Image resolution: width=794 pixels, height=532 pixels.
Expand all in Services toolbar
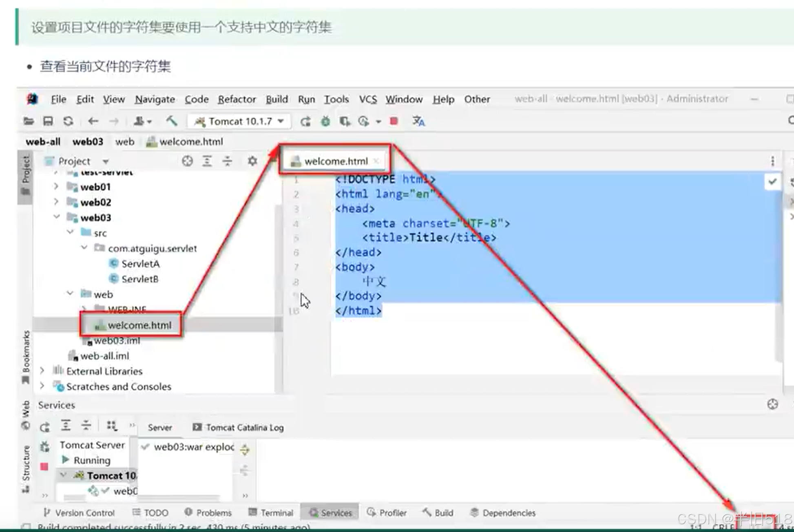click(x=66, y=425)
